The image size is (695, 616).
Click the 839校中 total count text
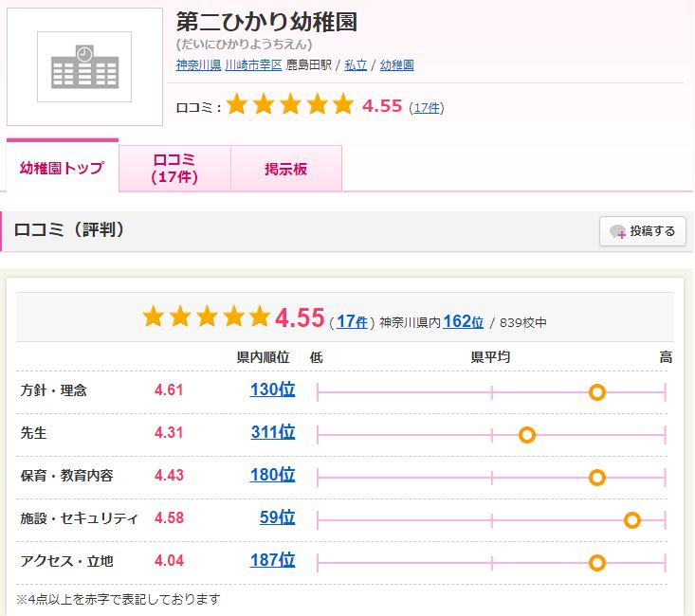point(523,322)
